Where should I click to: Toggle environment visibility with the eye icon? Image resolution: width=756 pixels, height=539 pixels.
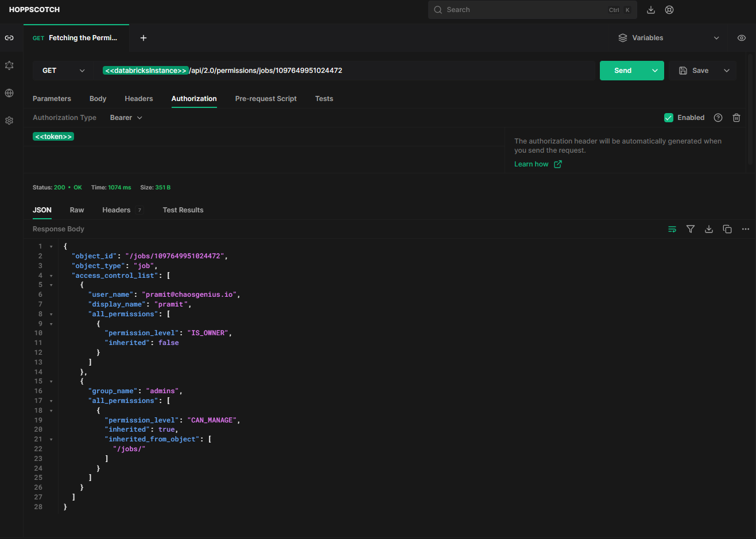[741, 37]
